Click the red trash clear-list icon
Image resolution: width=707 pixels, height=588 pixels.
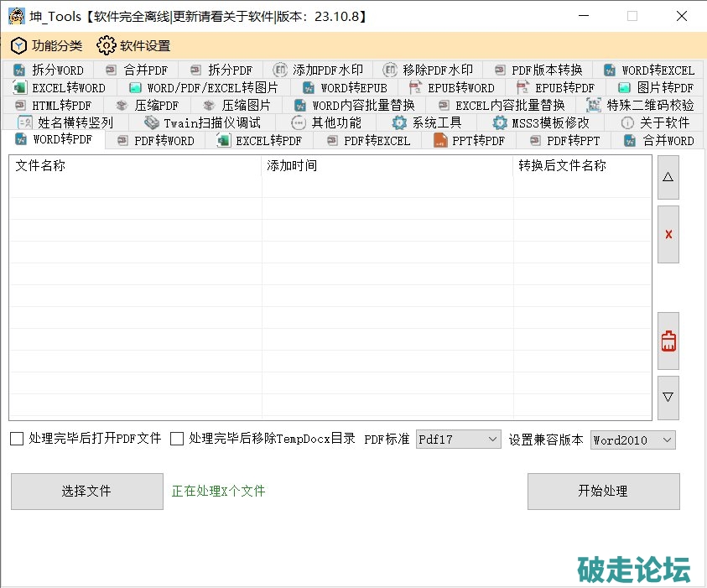(x=668, y=341)
